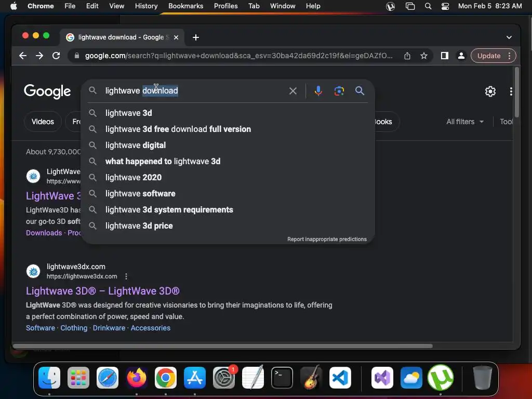Open the side panel icon in toolbar
This screenshot has width=532, height=399.
click(445, 56)
